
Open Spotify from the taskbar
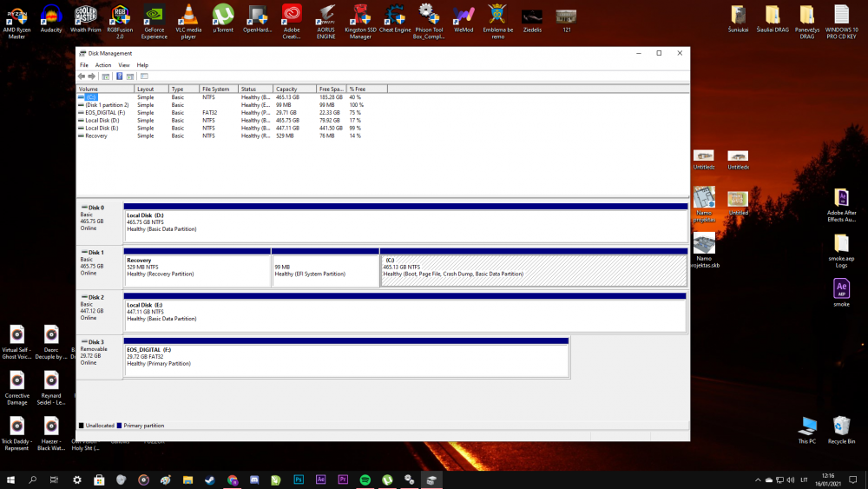pyautogui.click(x=365, y=479)
